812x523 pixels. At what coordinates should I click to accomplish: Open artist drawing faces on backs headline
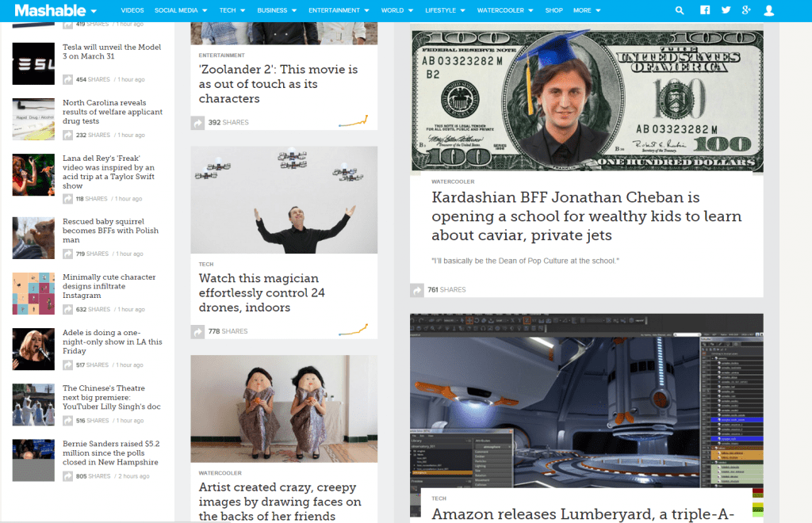tap(280, 502)
